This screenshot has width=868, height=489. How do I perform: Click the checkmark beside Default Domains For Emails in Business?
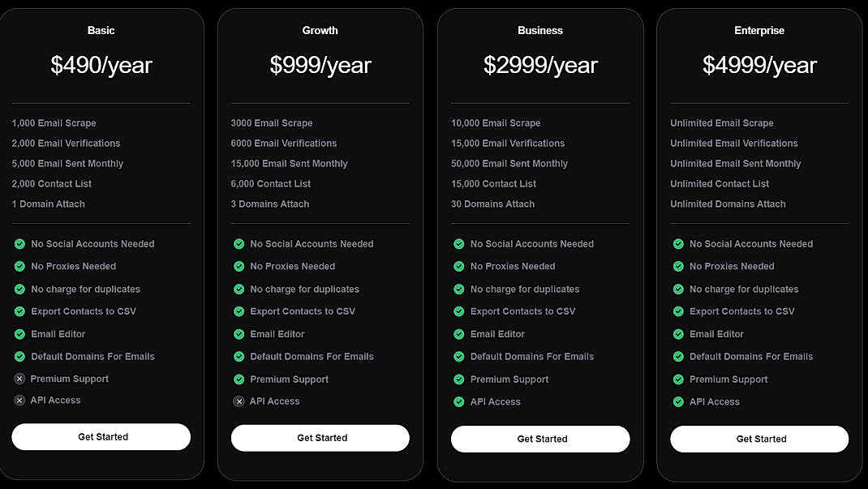[x=458, y=356]
